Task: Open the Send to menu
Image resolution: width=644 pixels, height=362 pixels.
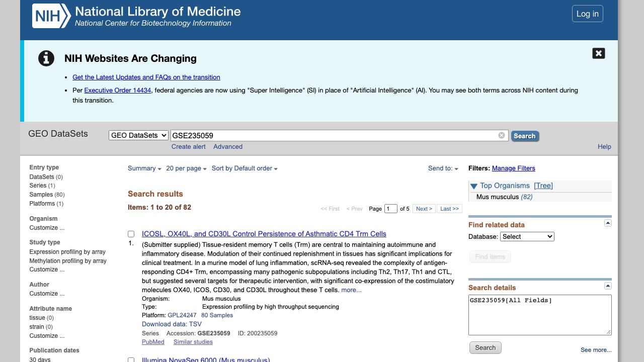Action: [x=443, y=168]
